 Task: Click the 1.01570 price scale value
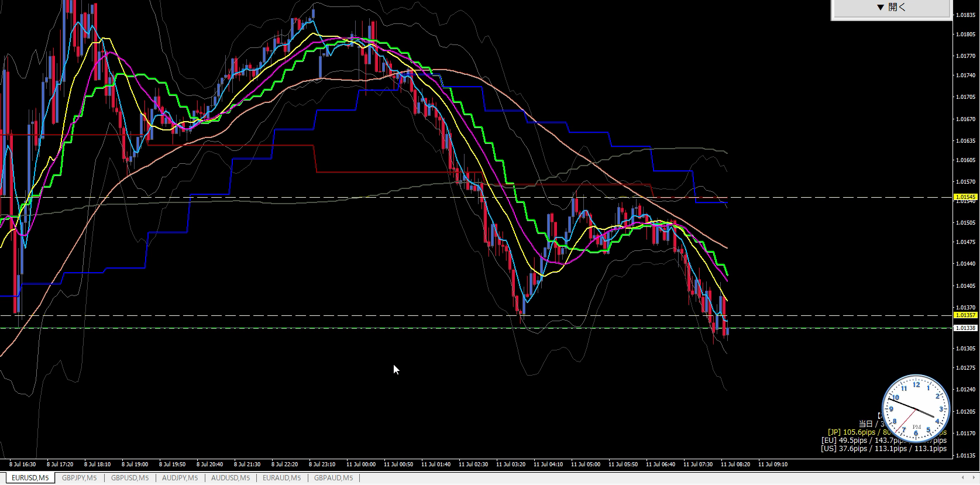coord(965,182)
